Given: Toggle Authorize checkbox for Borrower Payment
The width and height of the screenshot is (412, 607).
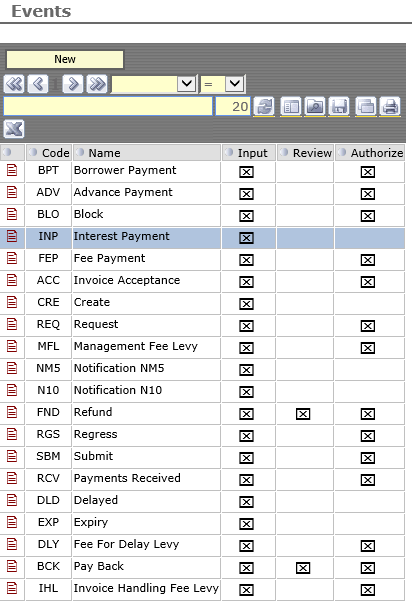Looking at the screenshot, I should 368,172.
